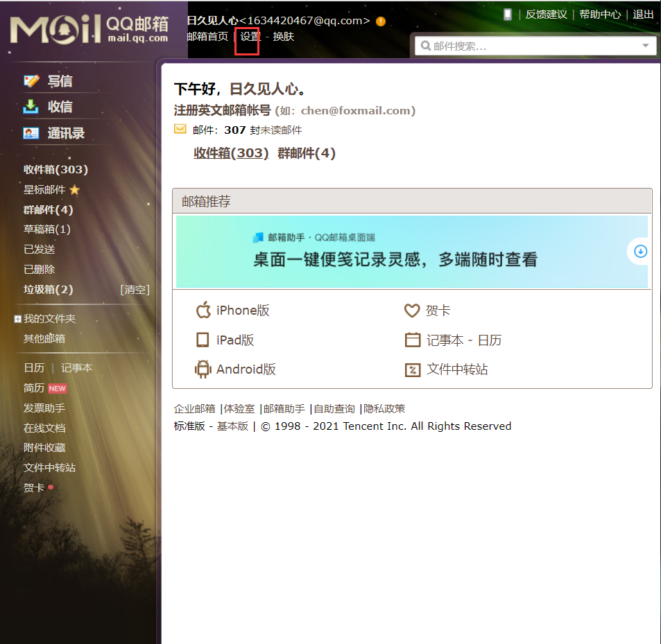Viewport: 661px width, 644px height.
Task: Open 附件收藏
Action: coord(44,448)
